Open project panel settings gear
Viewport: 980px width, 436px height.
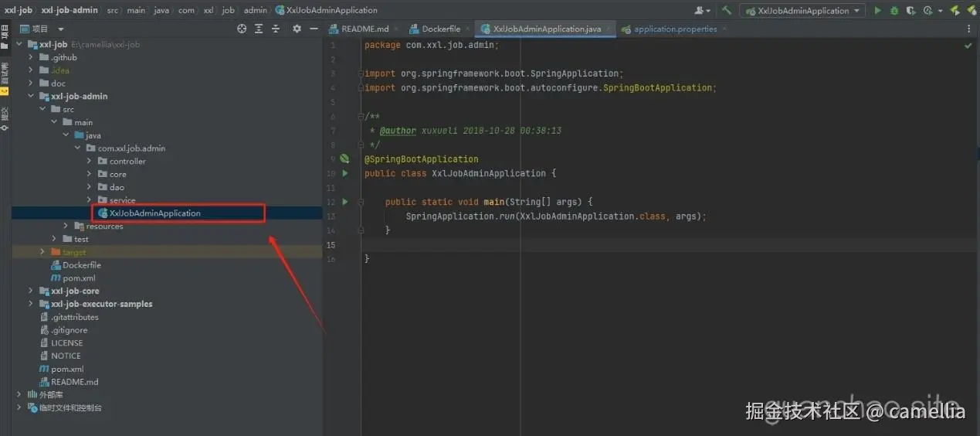point(297,29)
